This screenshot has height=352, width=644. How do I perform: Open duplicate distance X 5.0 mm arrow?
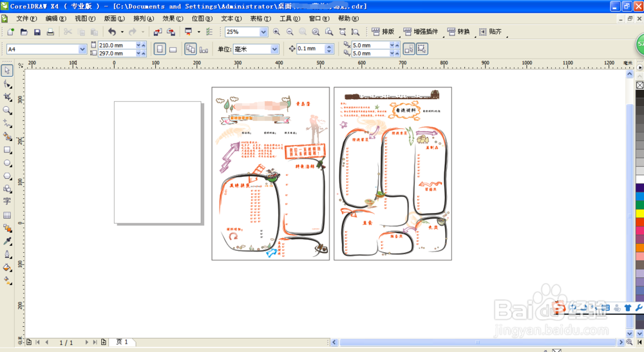tap(392, 45)
